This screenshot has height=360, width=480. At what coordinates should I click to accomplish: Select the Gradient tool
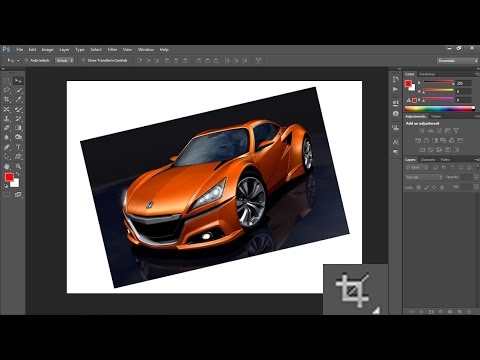(18, 128)
